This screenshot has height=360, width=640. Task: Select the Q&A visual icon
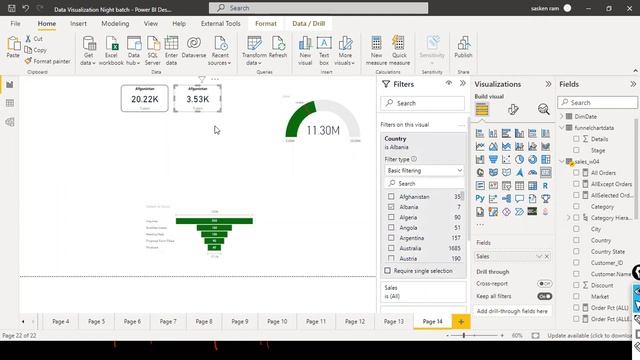coord(519,199)
